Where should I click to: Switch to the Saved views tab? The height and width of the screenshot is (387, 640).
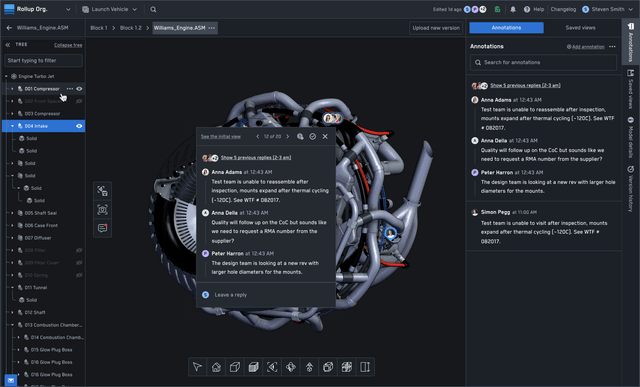pos(580,28)
